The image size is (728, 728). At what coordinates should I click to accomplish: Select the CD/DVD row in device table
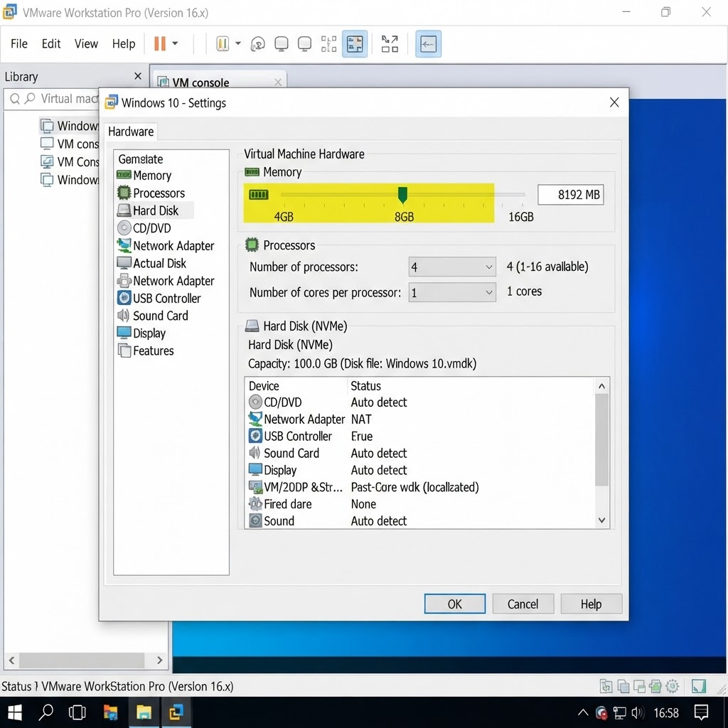click(420, 402)
